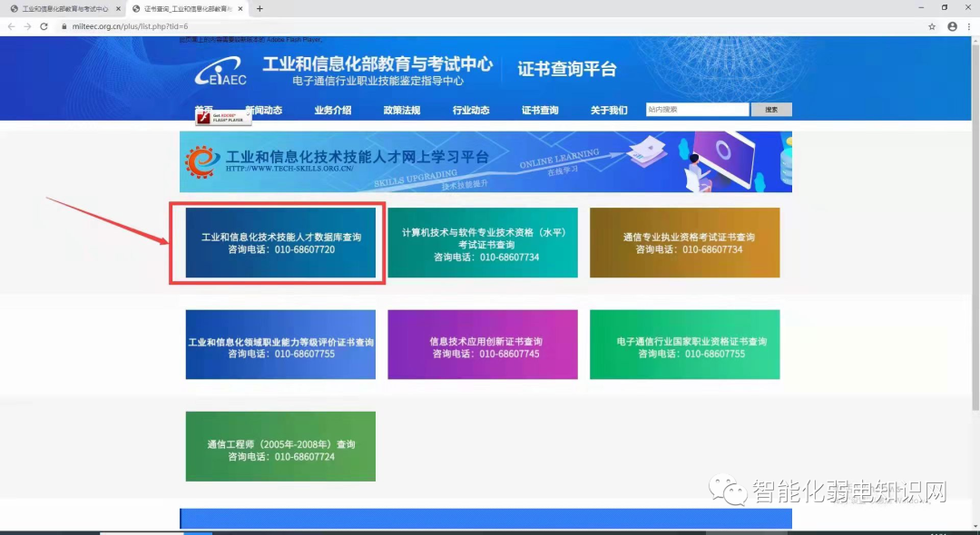Click the 电子通信行业职业技能鉴定指导中心 subtitle

[x=378, y=81]
